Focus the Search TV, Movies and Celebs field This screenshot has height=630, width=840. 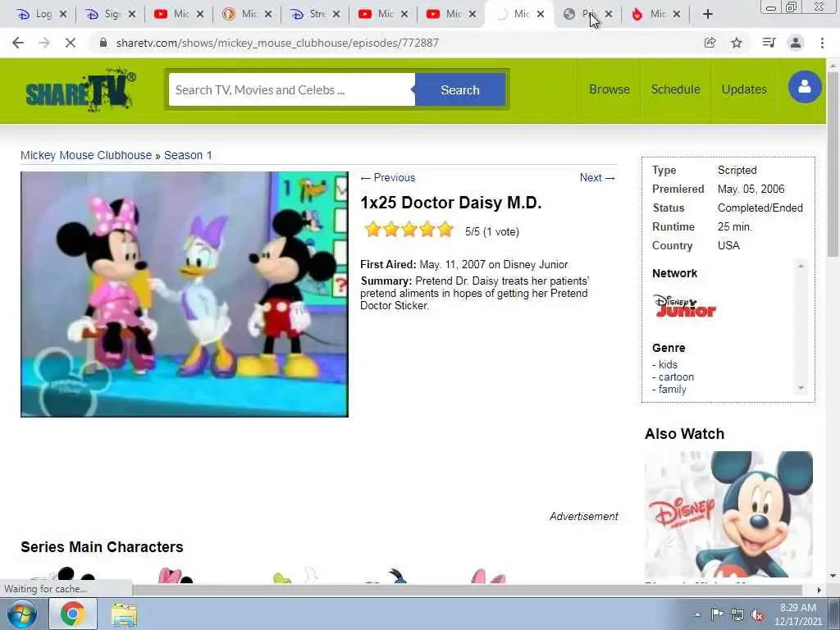click(291, 90)
